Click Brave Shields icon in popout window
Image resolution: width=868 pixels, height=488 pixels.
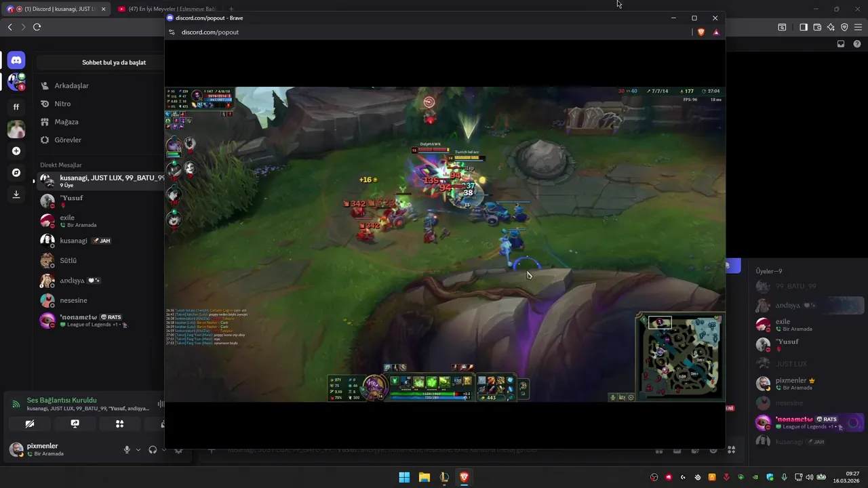click(x=701, y=32)
